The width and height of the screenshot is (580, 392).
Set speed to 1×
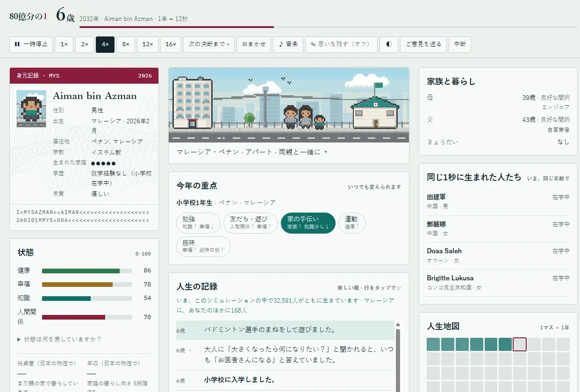tap(64, 44)
